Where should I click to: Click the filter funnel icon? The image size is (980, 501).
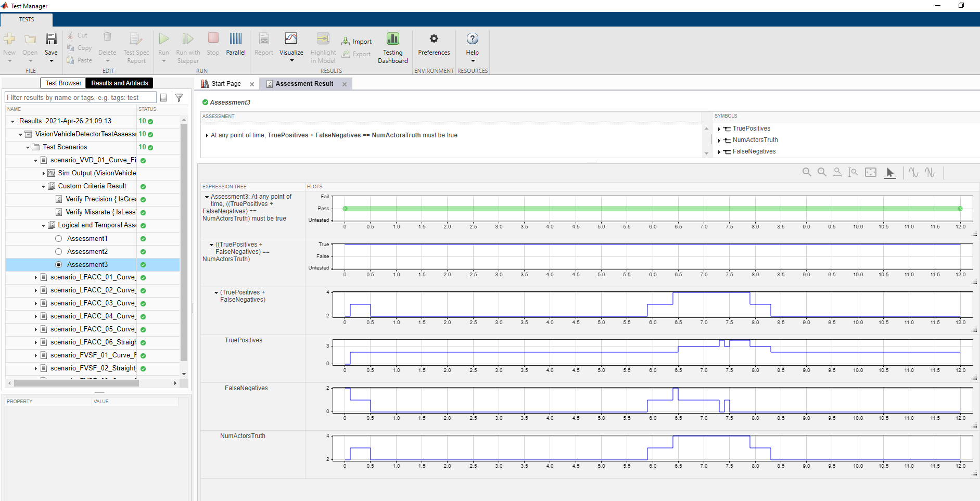coord(179,98)
